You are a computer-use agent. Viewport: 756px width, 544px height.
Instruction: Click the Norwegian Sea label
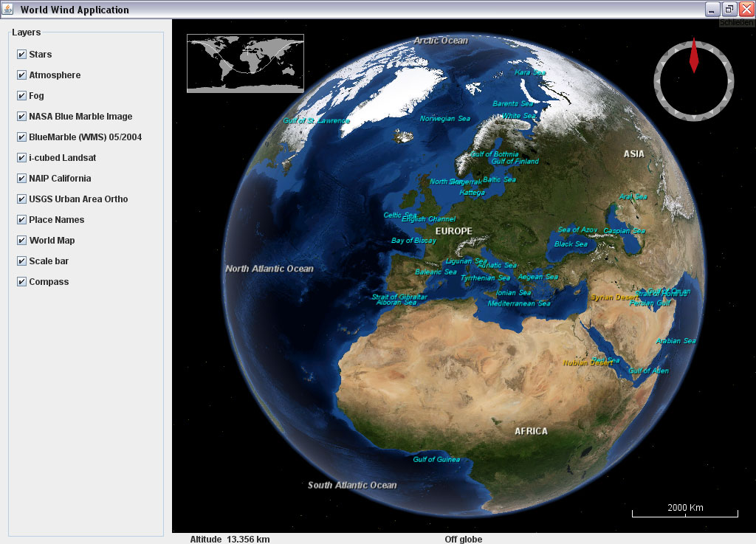[445, 119]
